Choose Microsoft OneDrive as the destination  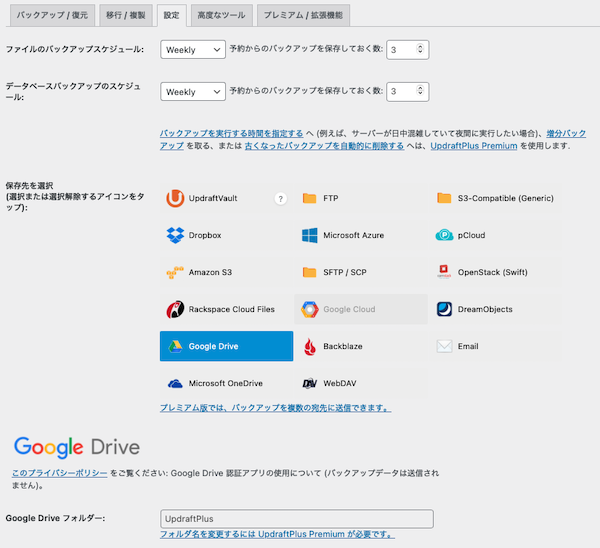click(x=225, y=383)
